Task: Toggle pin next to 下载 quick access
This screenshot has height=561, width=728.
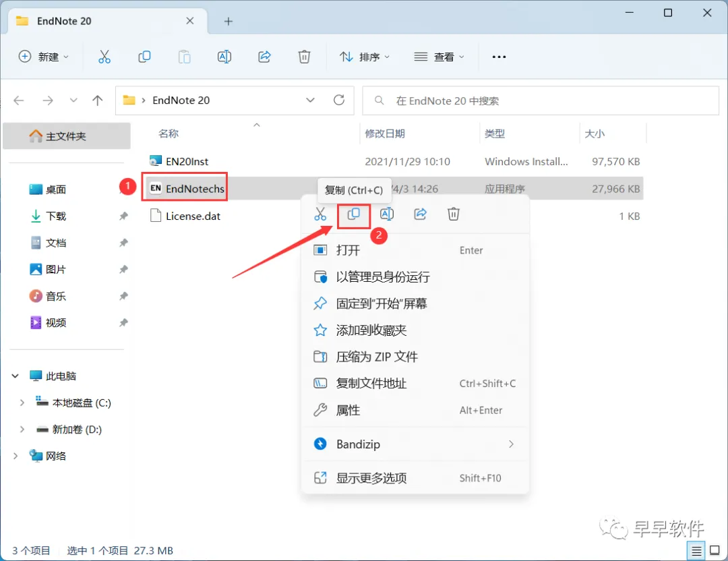Action: pos(123,216)
